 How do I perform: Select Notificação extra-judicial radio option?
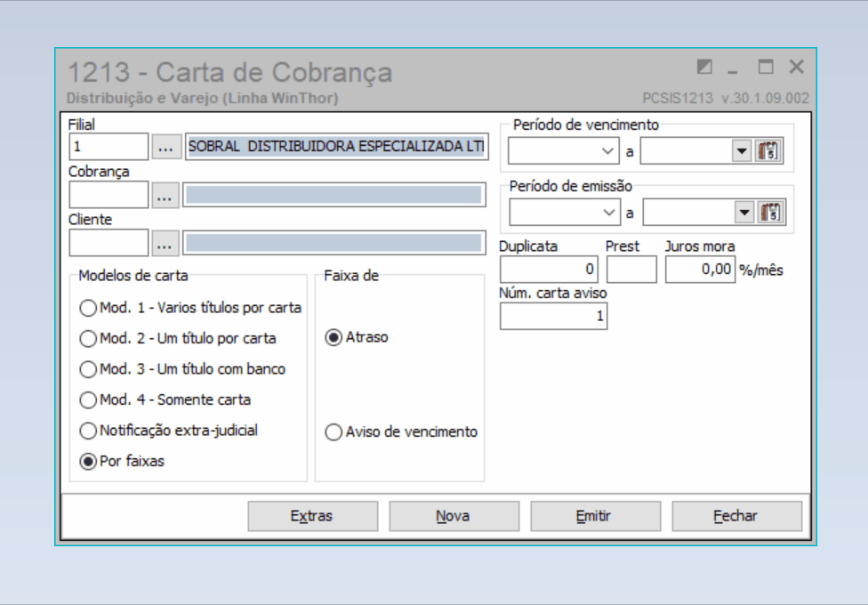(169, 431)
